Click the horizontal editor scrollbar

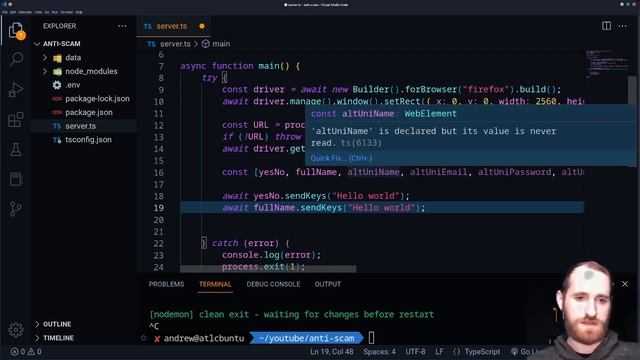point(268,269)
